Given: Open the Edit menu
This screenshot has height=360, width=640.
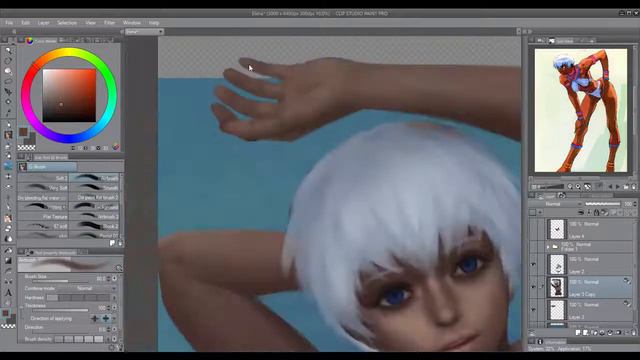Looking at the screenshot, I should (25, 23).
